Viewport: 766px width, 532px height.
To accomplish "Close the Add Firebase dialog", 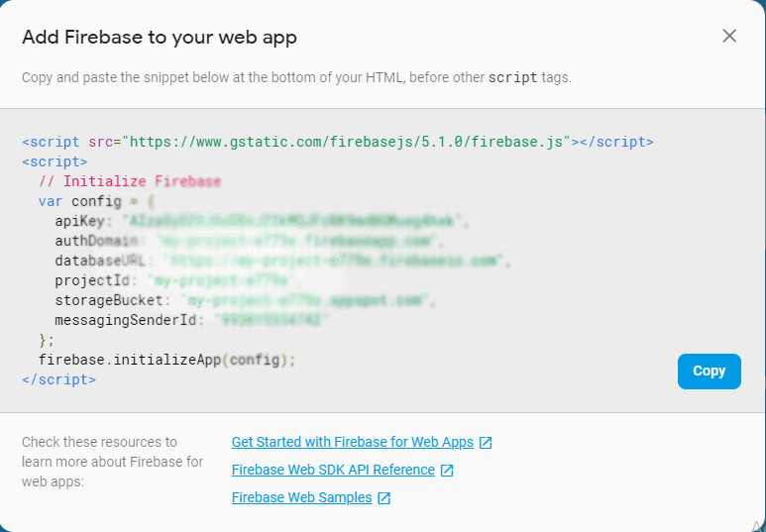I will [729, 37].
